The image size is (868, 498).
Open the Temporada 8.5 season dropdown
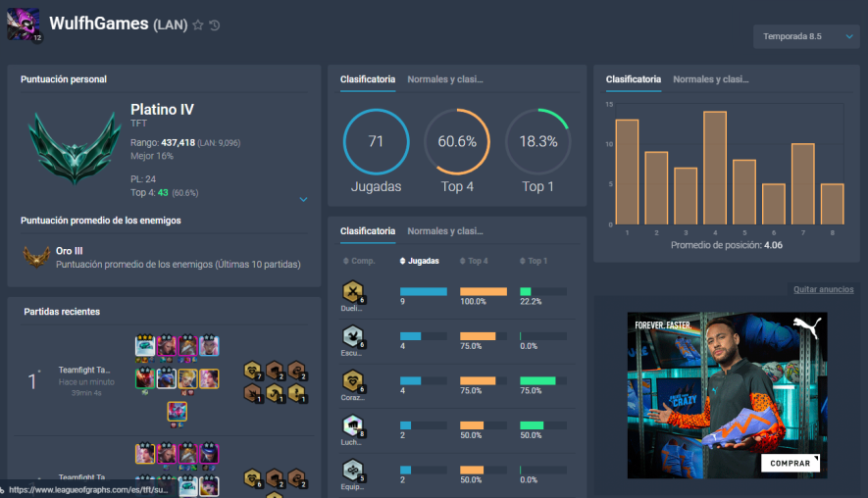coord(806,36)
